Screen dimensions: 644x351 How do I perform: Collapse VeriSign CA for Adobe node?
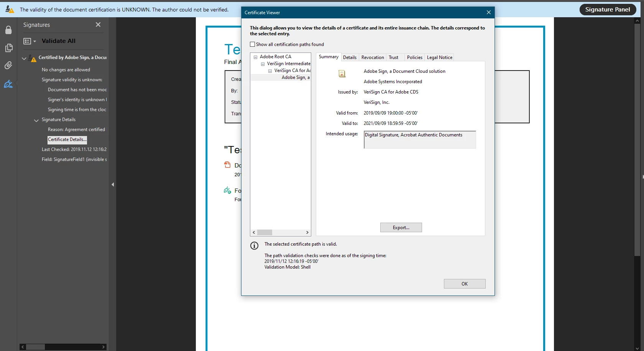(270, 71)
